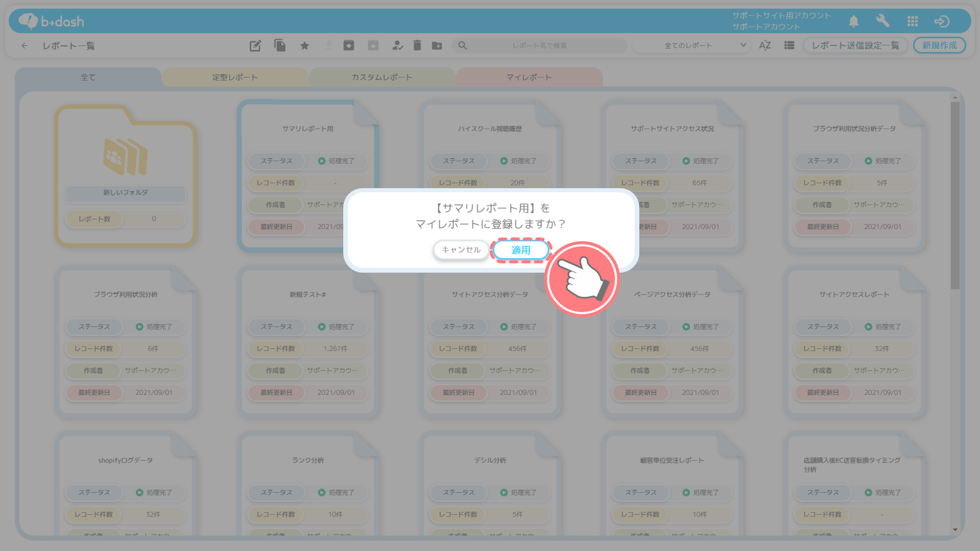Click the scrollbar up arrow
This screenshot has width=980, height=551.
(x=955, y=97)
